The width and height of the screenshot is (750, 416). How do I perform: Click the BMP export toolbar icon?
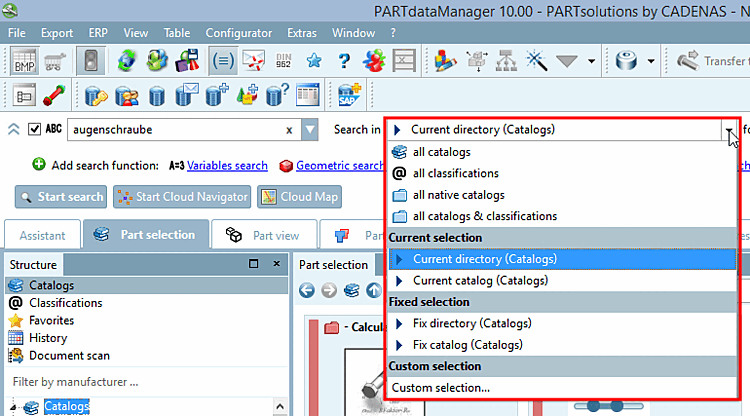pyautogui.click(x=24, y=61)
